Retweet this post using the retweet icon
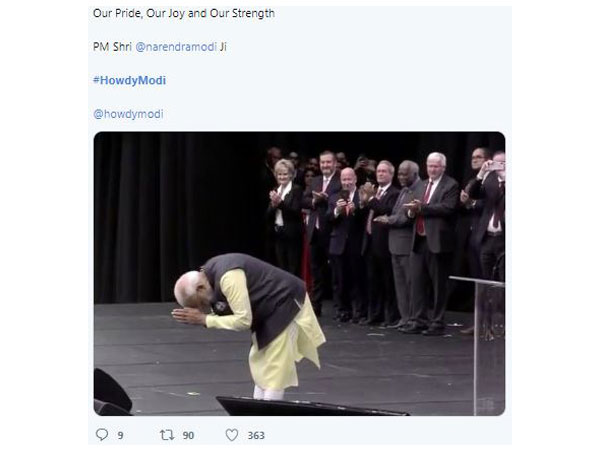Screen dimensions: 600x450 pos(167,435)
